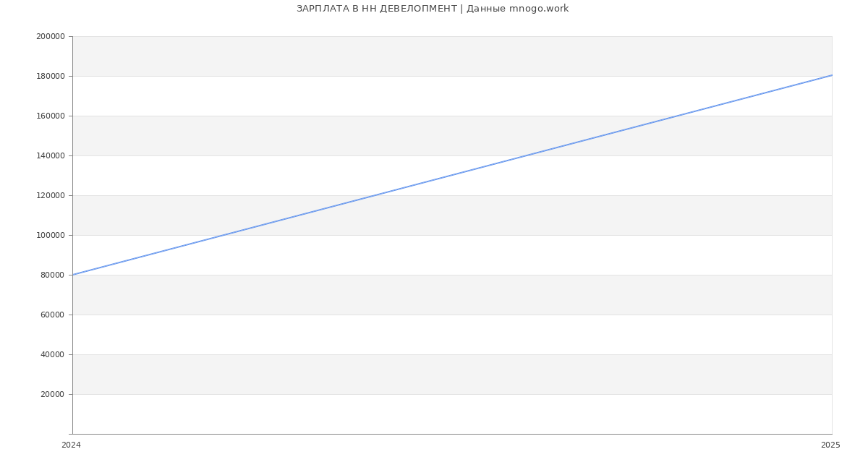Click the 2024 x-axis label
868x470 pixels.
[x=71, y=445]
